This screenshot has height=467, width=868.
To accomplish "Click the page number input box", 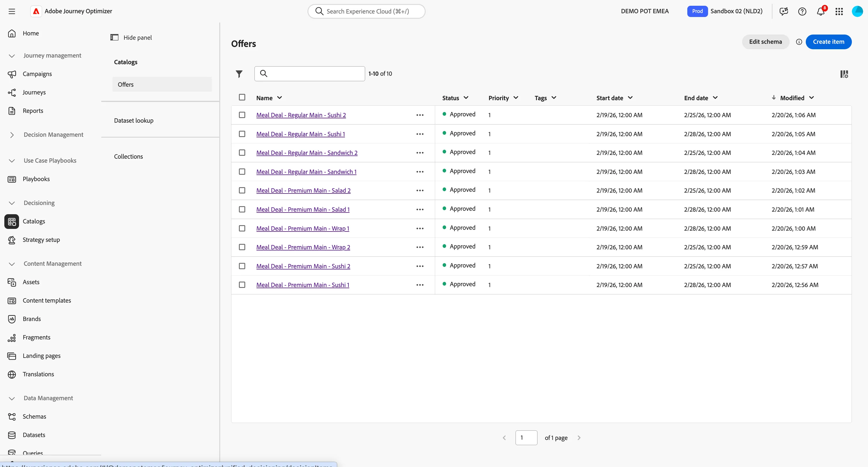I will pyautogui.click(x=526, y=438).
